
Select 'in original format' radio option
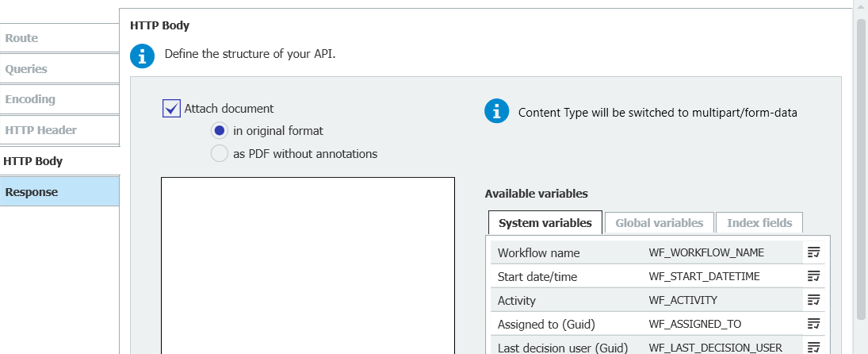(x=220, y=131)
